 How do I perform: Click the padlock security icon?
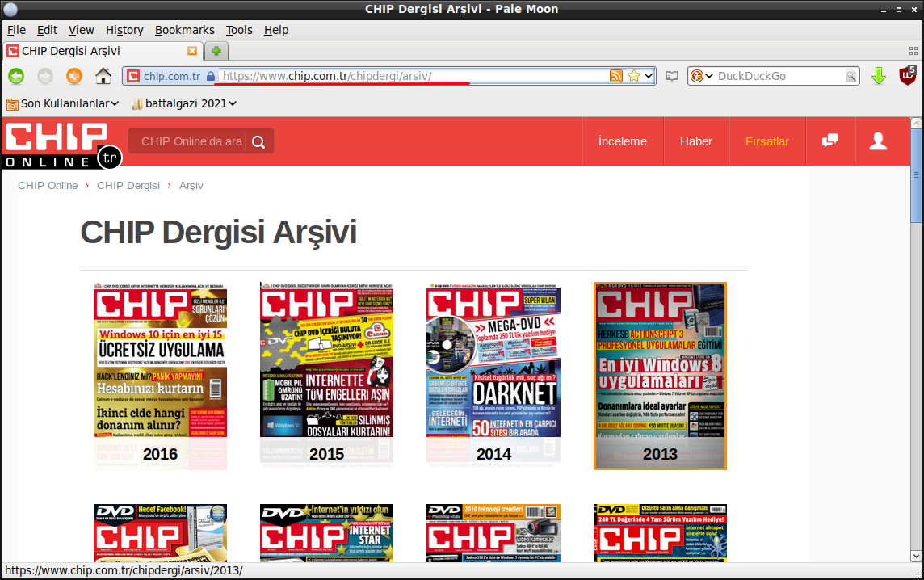click(x=210, y=76)
